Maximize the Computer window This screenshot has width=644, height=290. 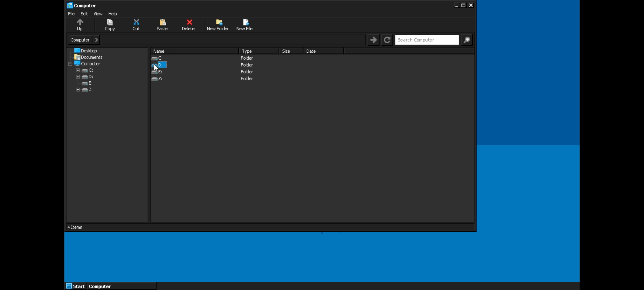[x=463, y=5]
